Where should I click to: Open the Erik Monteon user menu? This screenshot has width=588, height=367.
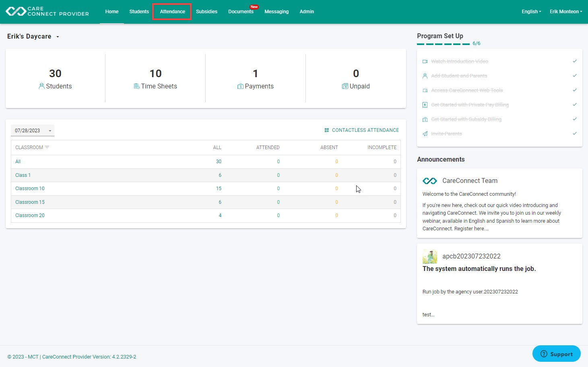[x=566, y=12]
